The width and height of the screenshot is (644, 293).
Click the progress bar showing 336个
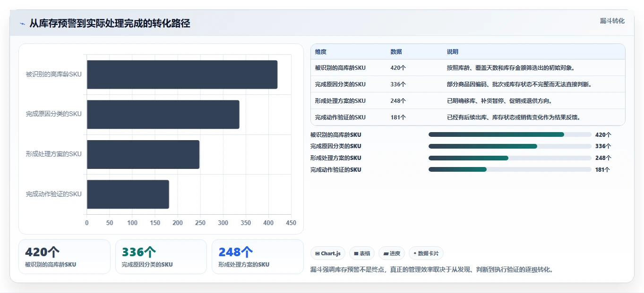coord(510,146)
